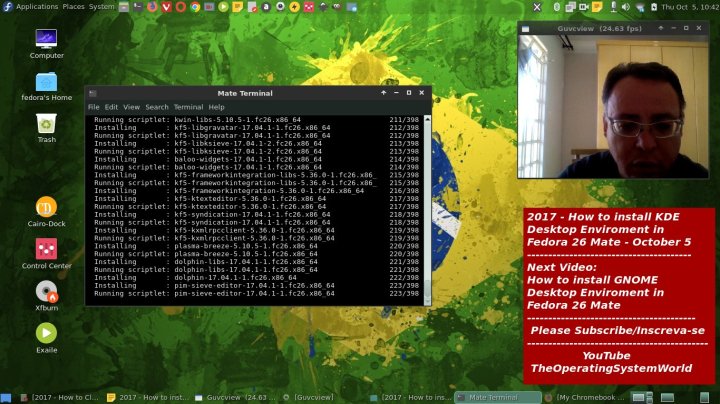Open the Places menu

click(74, 6)
